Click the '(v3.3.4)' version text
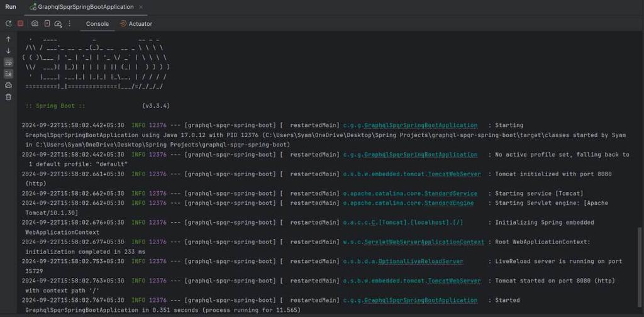Screen dimensions: 644x317 (x=156, y=106)
